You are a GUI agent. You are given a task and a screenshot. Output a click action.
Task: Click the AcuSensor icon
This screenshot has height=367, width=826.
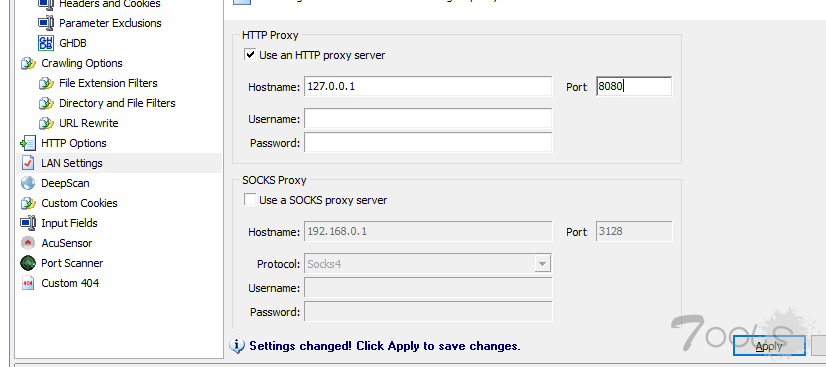tap(28, 243)
